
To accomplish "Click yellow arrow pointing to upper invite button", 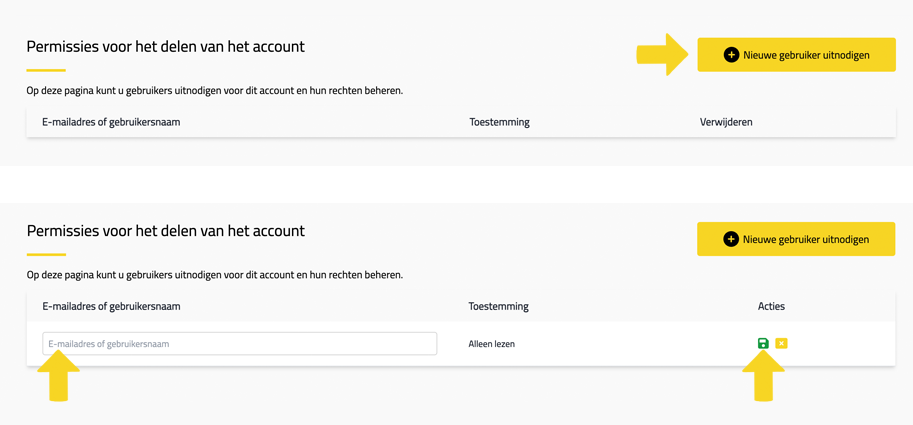I will 661,55.
